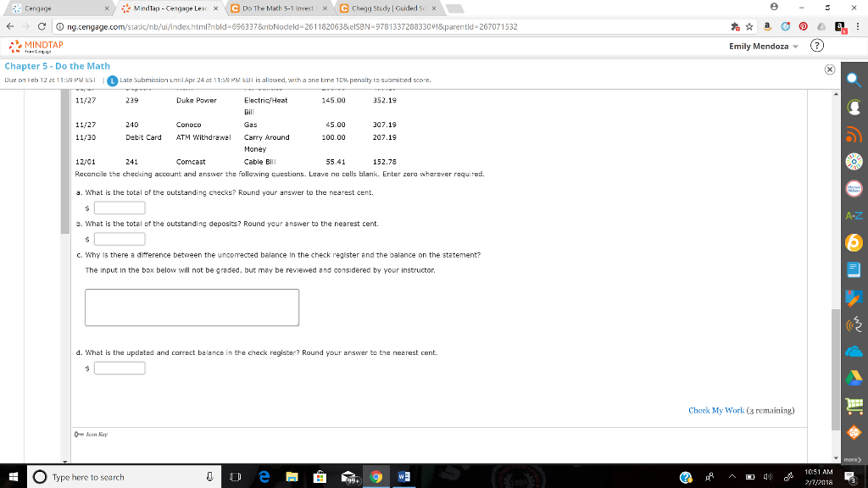Click the late submission L info badge
The width and height of the screenshot is (868, 488).
[x=113, y=80]
